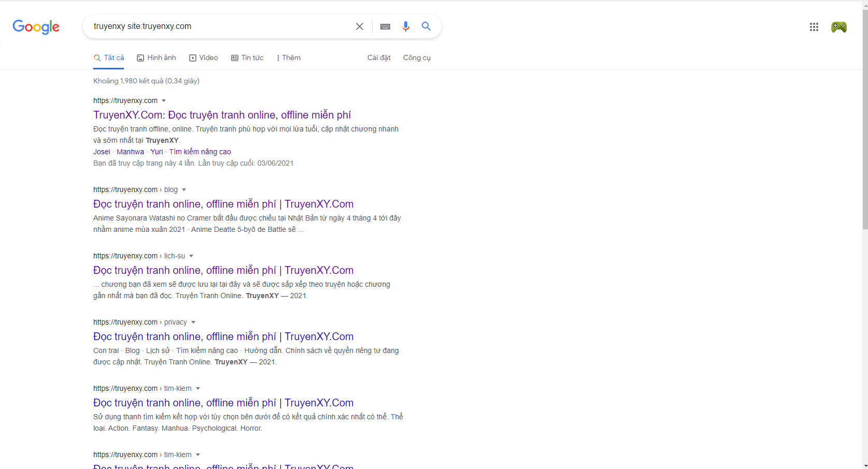Expand dropdown next to blog URL

[184, 190]
